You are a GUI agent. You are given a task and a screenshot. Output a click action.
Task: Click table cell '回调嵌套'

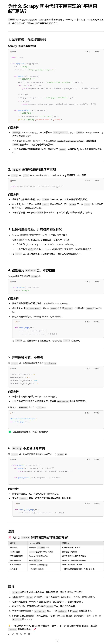pyautogui.click(x=13, y=548)
